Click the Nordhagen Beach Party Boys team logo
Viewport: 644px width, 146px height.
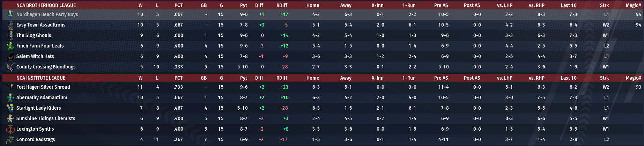(10, 15)
